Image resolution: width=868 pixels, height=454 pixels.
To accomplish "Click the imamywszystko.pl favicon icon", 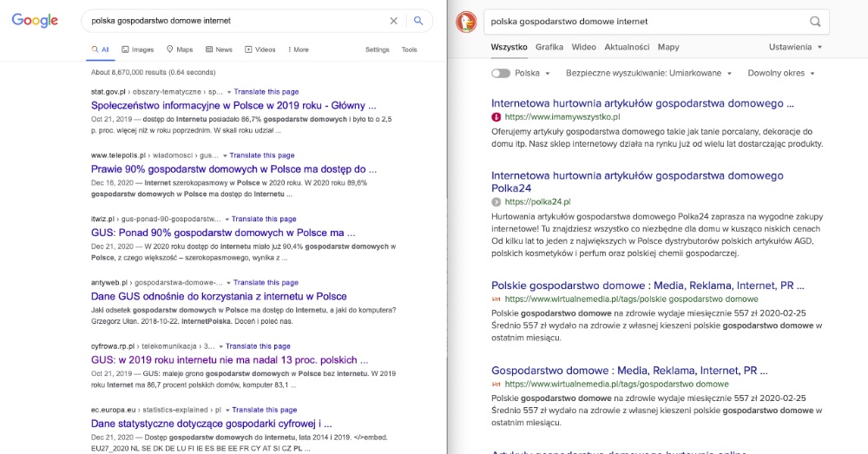I will click(x=496, y=116).
